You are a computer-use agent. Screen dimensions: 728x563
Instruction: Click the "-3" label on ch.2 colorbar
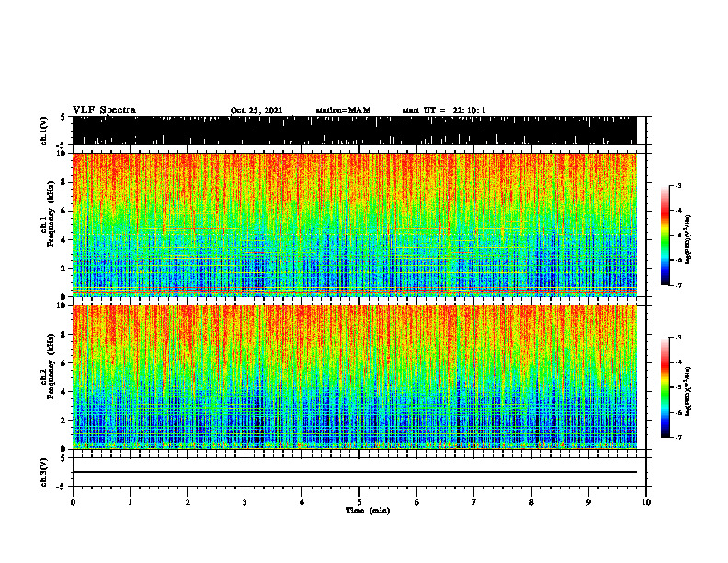(x=678, y=338)
